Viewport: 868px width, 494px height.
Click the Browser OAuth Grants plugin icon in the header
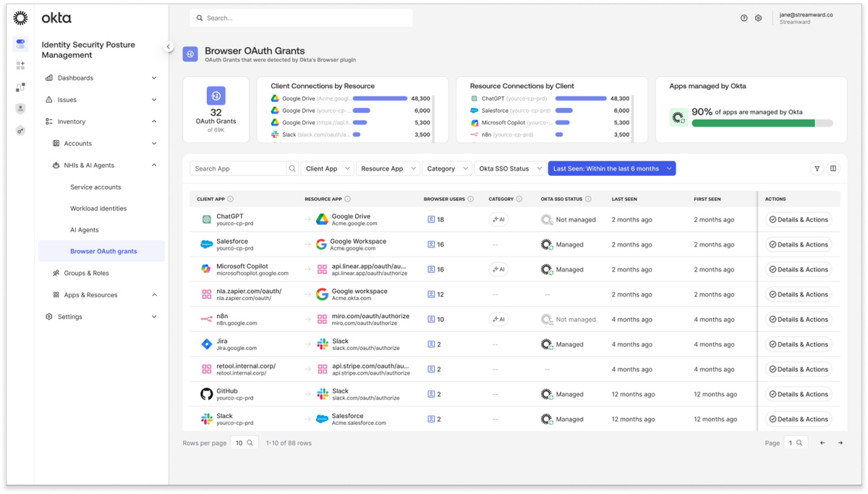[x=190, y=54]
